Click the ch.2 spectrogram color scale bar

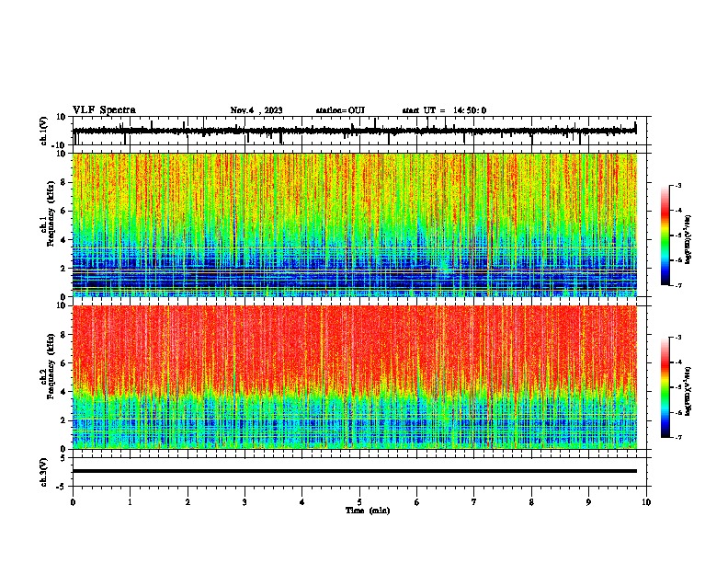pyautogui.click(x=665, y=387)
